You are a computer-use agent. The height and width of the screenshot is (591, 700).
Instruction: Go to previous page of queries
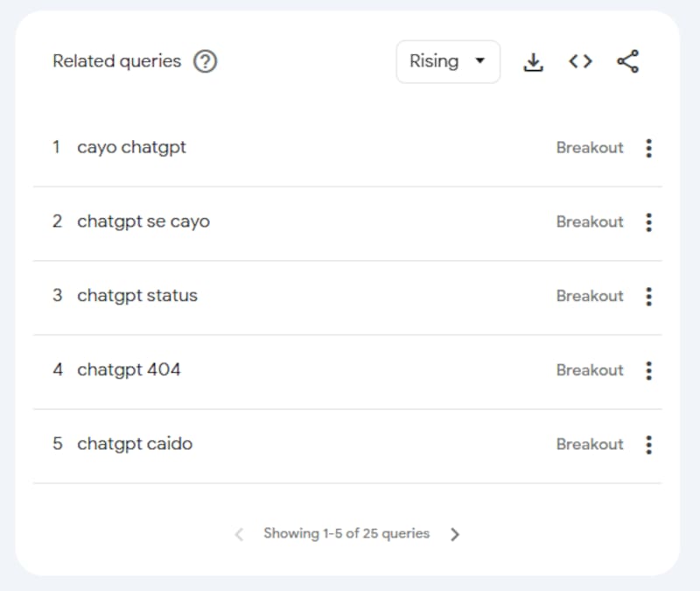click(239, 534)
